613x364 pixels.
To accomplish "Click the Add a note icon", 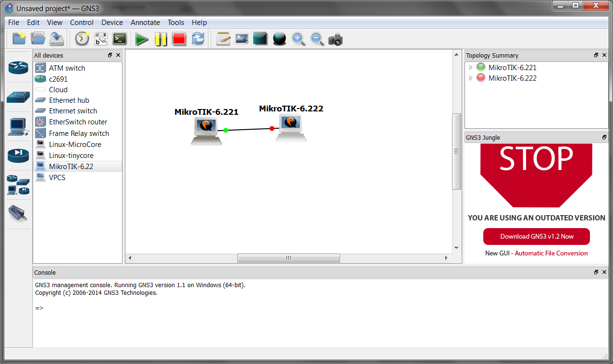I will 223,39.
